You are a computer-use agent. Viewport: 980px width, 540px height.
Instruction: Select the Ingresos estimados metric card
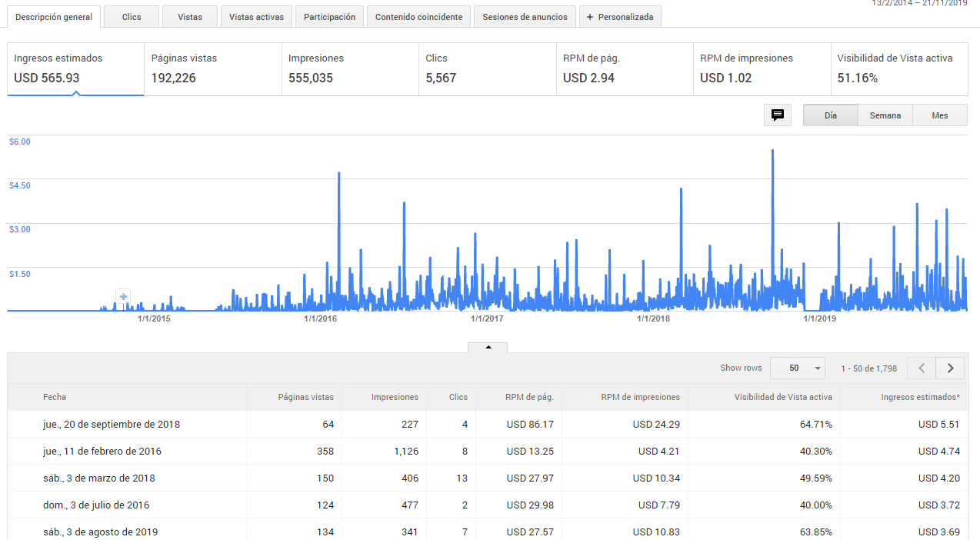[75, 68]
